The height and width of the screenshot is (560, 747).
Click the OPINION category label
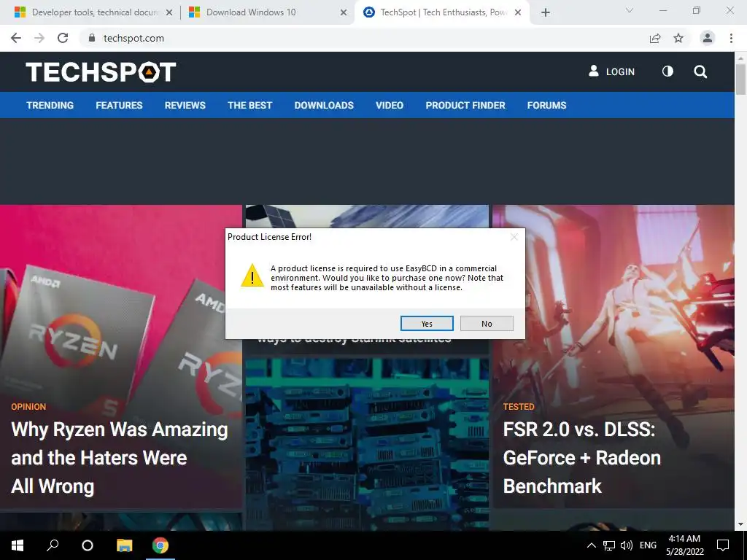(28, 407)
